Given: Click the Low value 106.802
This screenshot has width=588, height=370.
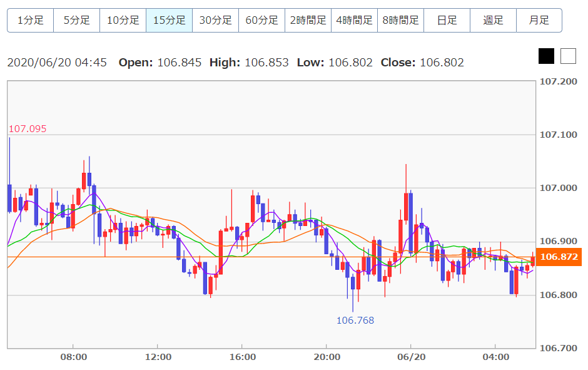Looking at the screenshot, I should [x=351, y=62].
